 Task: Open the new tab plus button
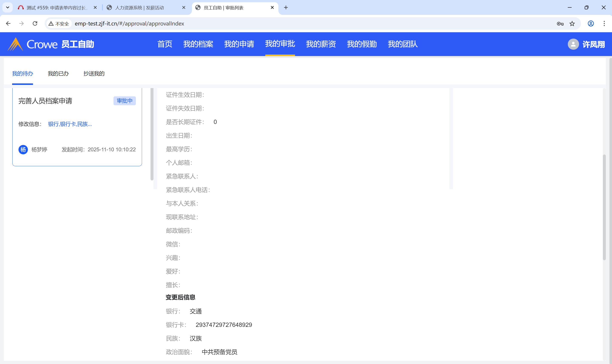pyautogui.click(x=286, y=8)
